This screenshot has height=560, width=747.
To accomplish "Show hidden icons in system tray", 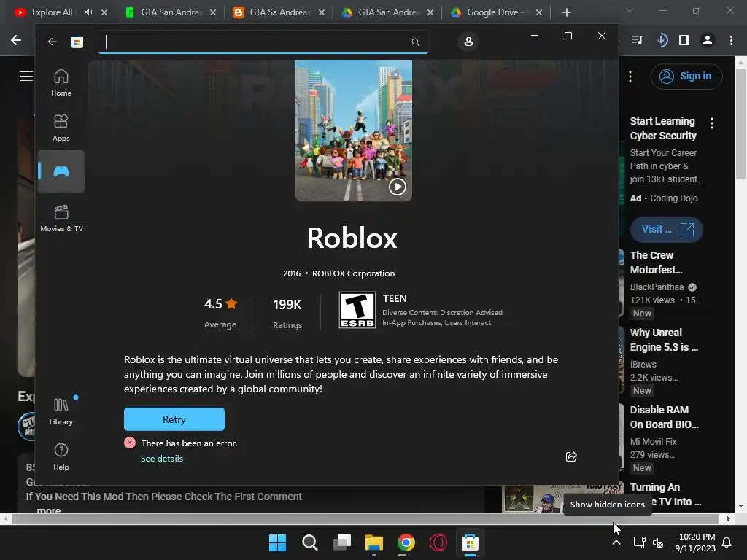I will pyautogui.click(x=616, y=542).
